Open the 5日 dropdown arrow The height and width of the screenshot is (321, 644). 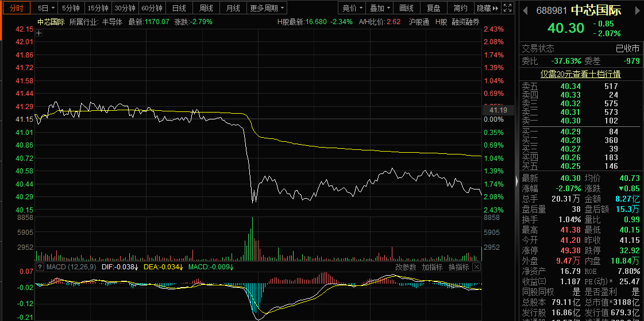[x=53, y=8]
